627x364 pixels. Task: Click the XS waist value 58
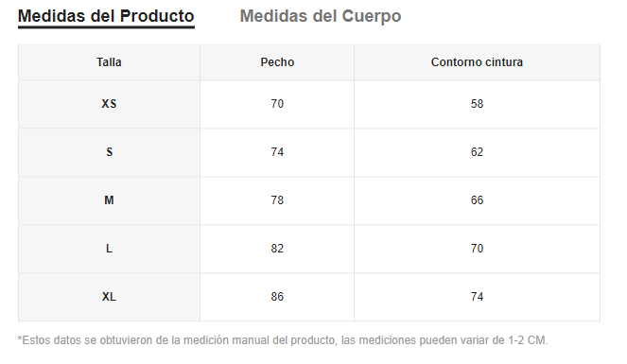click(x=477, y=104)
